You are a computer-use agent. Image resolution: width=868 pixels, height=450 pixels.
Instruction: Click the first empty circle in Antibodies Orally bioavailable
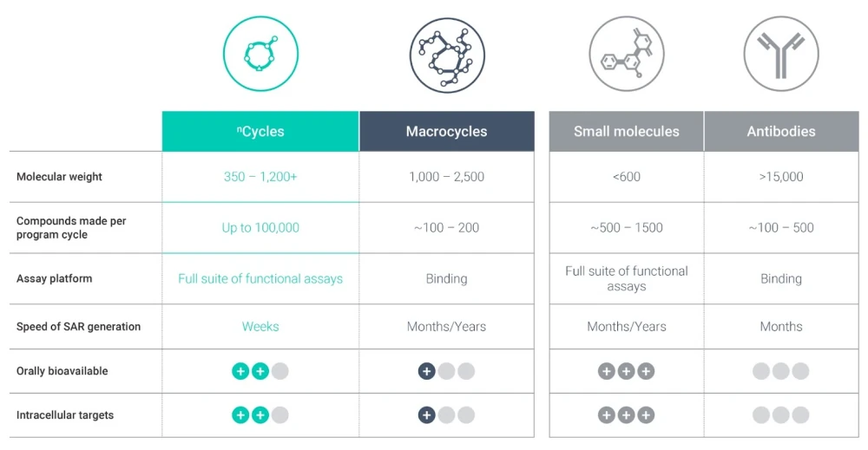tap(761, 371)
